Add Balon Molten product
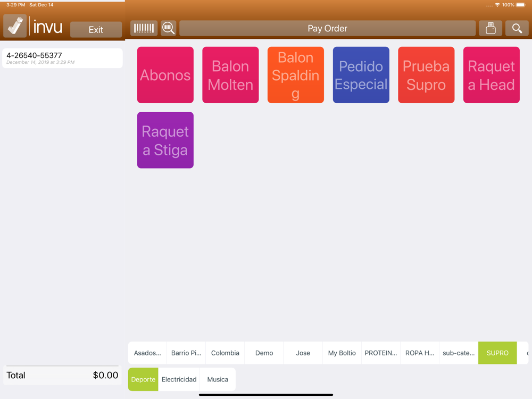532x399 pixels. point(230,75)
